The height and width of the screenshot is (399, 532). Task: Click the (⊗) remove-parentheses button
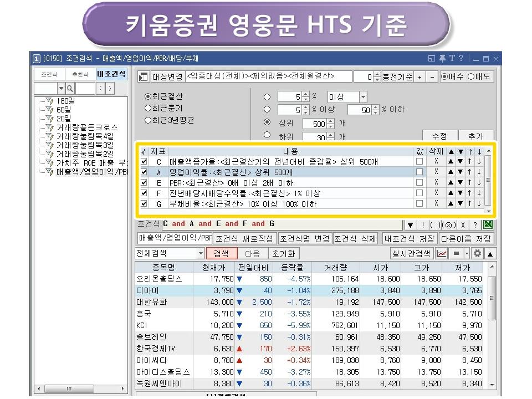(448, 224)
